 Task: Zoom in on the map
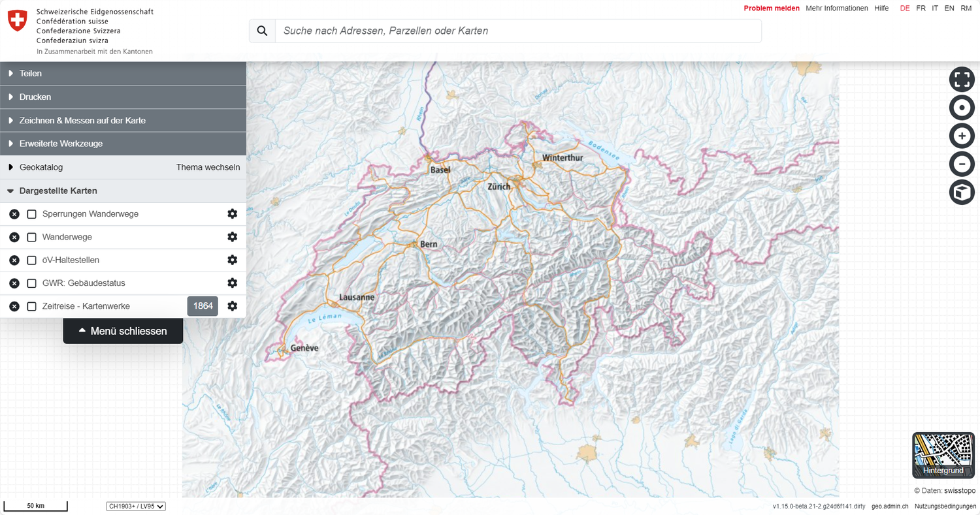tap(961, 136)
